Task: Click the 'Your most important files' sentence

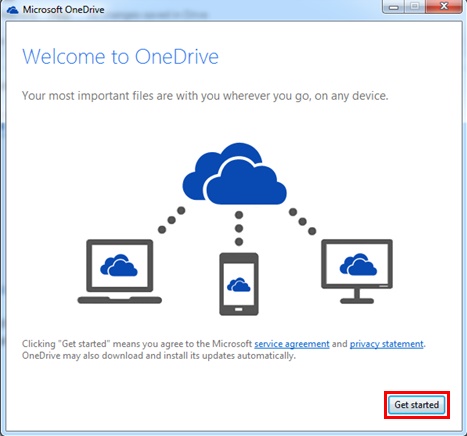Action: coord(205,96)
